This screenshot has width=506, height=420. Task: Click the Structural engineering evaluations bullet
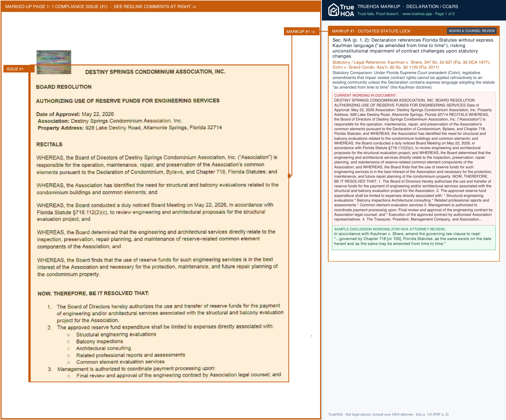coord(116,334)
